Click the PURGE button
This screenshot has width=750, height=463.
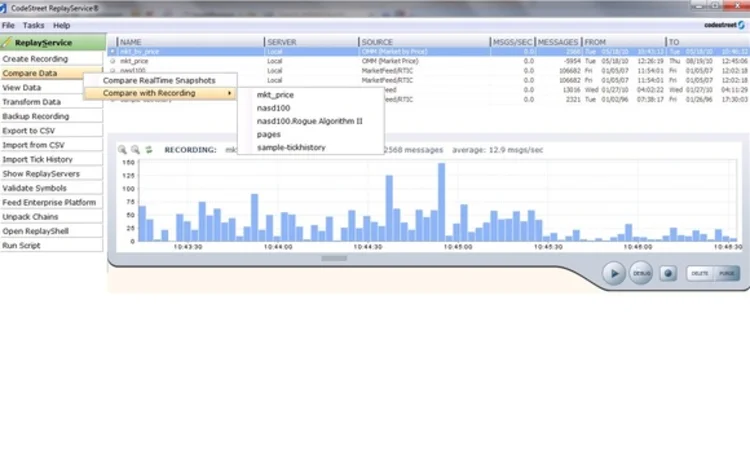tap(727, 273)
